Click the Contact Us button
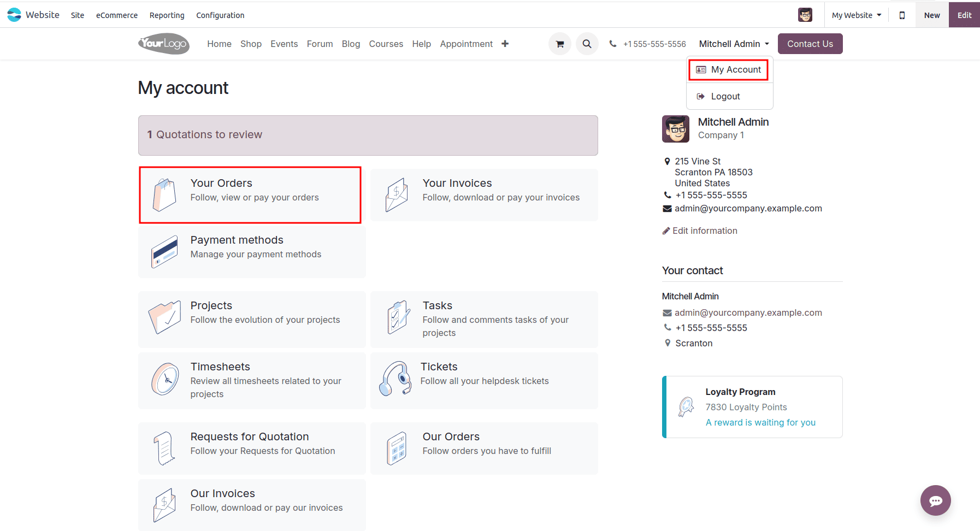Image resolution: width=980 pixels, height=531 pixels. click(810, 43)
